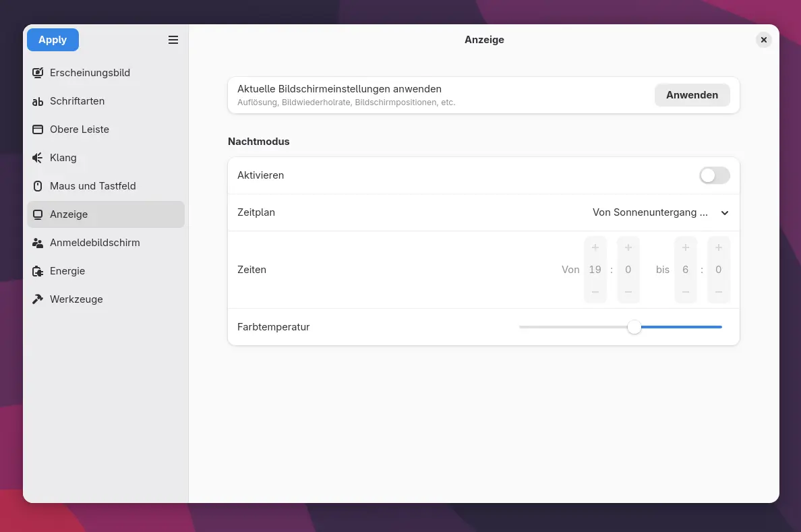
Task: Select Anzeige in the sidebar
Action: (105, 214)
